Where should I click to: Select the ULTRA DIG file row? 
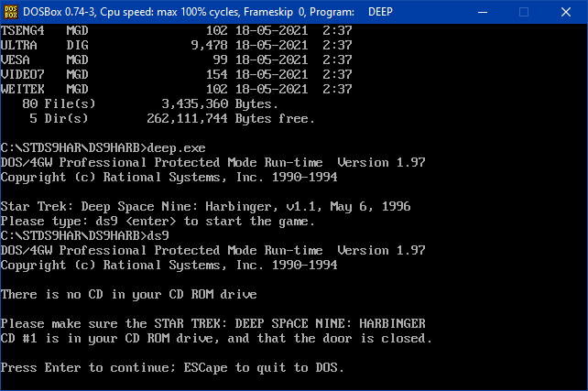[x=176, y=45]
